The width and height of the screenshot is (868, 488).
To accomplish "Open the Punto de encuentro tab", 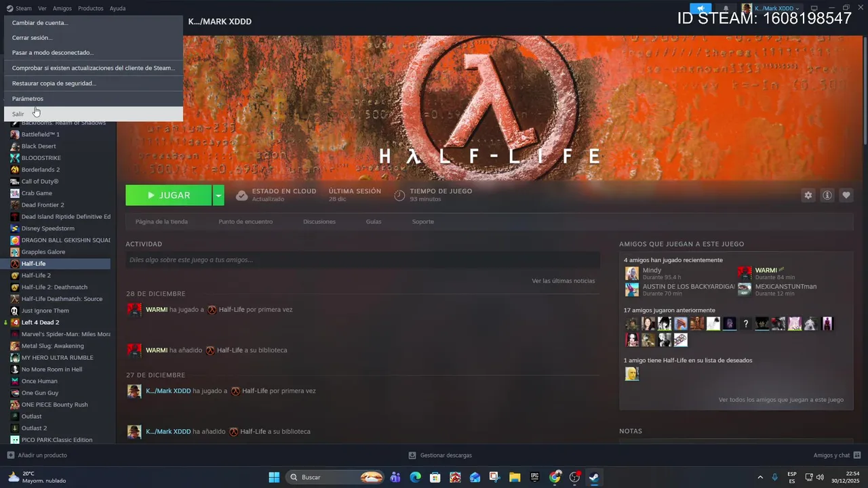I will (x=245, y=222).
